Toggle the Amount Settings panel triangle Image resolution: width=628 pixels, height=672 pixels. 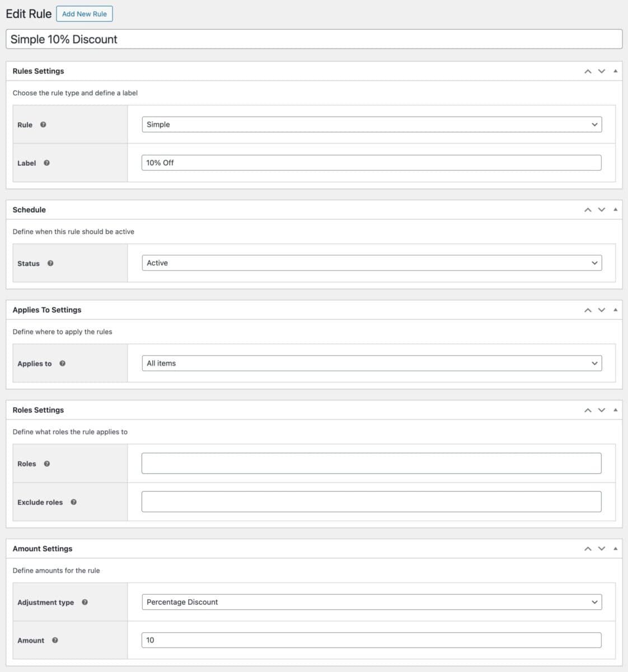pyautogui.click(x=615, y=549)
